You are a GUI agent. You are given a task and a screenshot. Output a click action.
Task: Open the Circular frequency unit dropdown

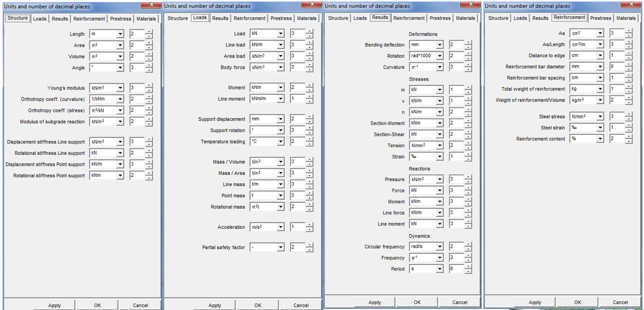click(440, 246)
